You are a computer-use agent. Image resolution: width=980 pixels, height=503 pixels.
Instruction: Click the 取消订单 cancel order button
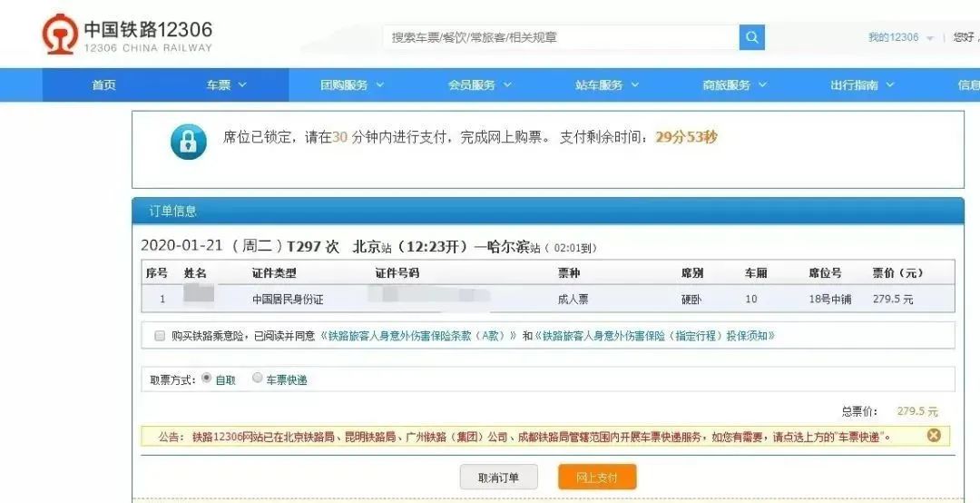click(498, 478)
